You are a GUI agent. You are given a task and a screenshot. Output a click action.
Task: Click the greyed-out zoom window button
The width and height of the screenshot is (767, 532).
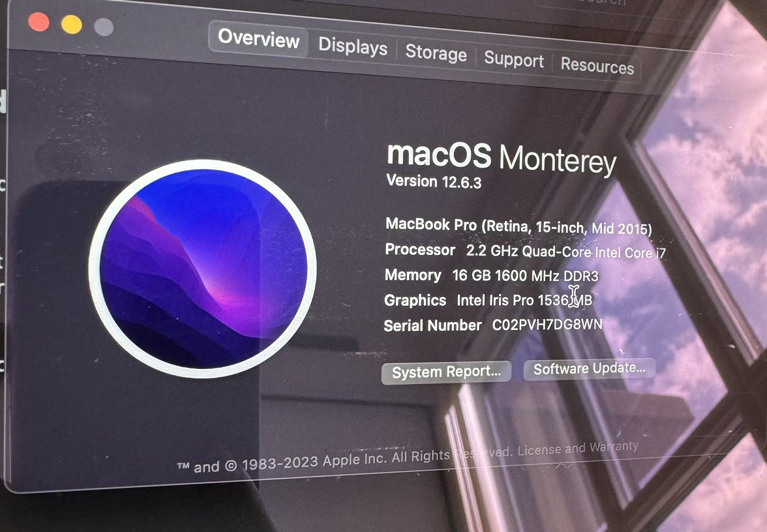click(x=104, y=27)
